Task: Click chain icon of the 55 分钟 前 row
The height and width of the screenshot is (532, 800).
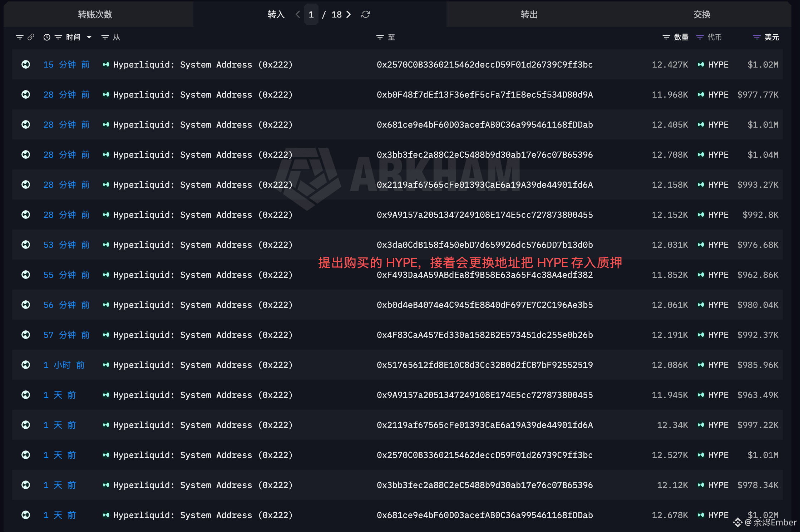Action: [x=26, y=275]
